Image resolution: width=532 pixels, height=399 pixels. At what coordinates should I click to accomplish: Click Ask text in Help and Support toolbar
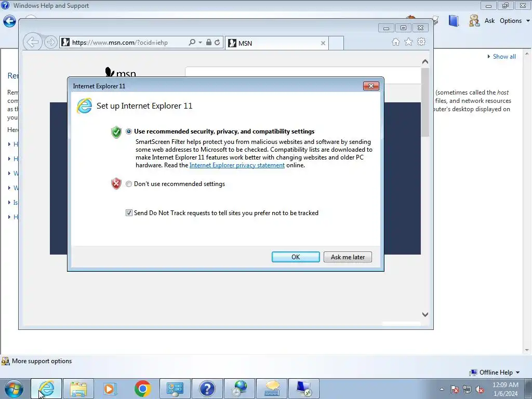489,21
